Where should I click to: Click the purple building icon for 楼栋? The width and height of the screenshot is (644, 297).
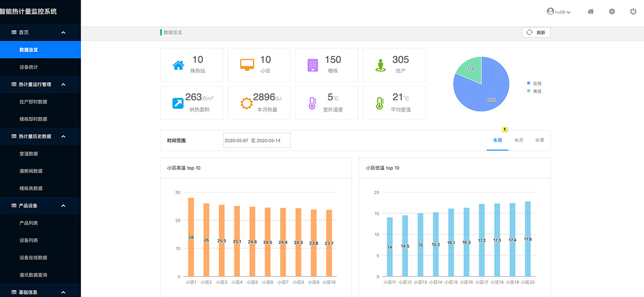pos(313,65)
